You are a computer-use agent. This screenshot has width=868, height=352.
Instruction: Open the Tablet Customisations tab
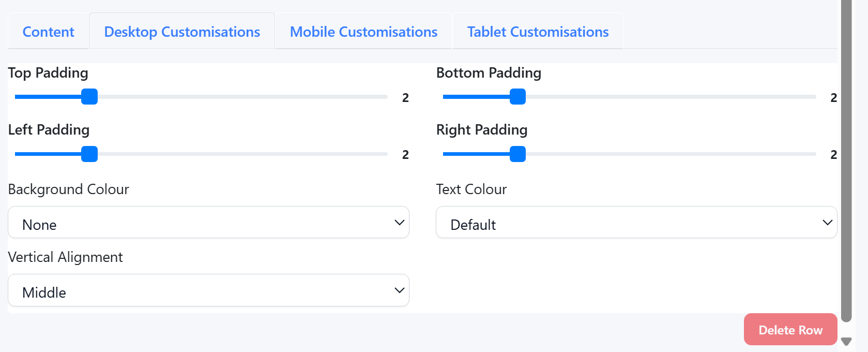pyautogui.click(x=538, y=32)
